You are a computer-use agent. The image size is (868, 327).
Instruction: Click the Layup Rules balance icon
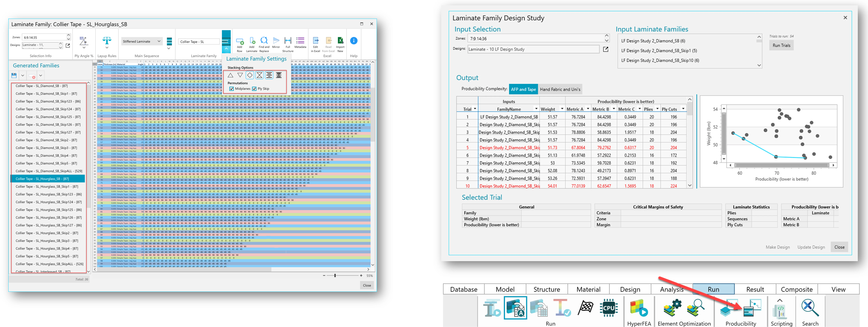tap(107, 40)
